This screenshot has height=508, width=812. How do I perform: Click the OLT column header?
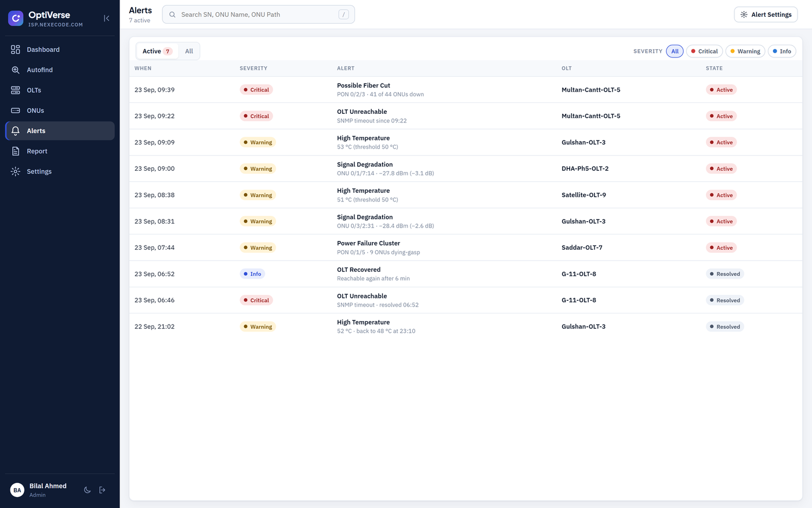[x=567, y=69]
